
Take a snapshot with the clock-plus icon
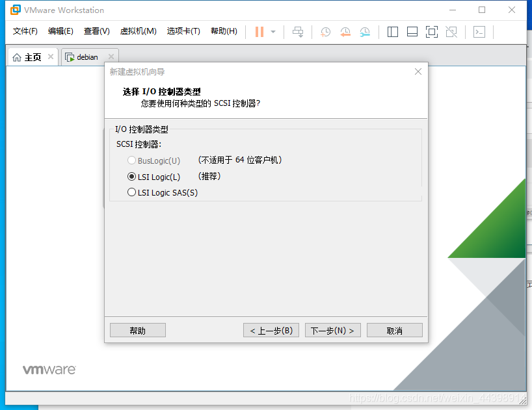tap(325, 32)
